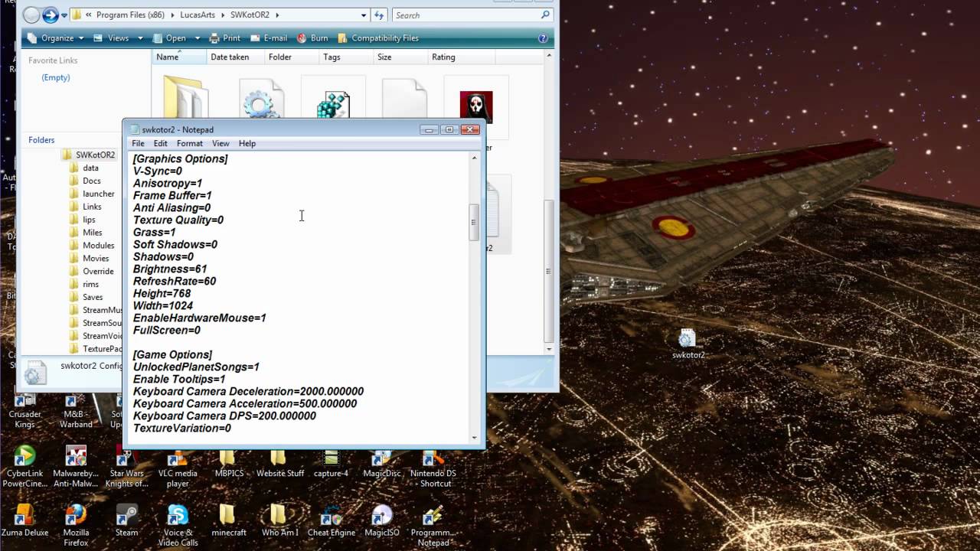Expand the Open button dropdown arrow

click(x=198, y=38)
